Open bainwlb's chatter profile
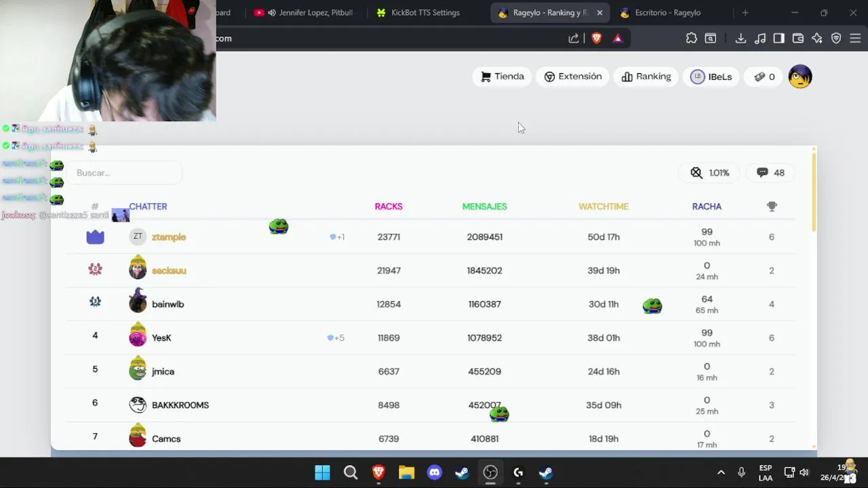The image size is (868, 488). [167, 304]
